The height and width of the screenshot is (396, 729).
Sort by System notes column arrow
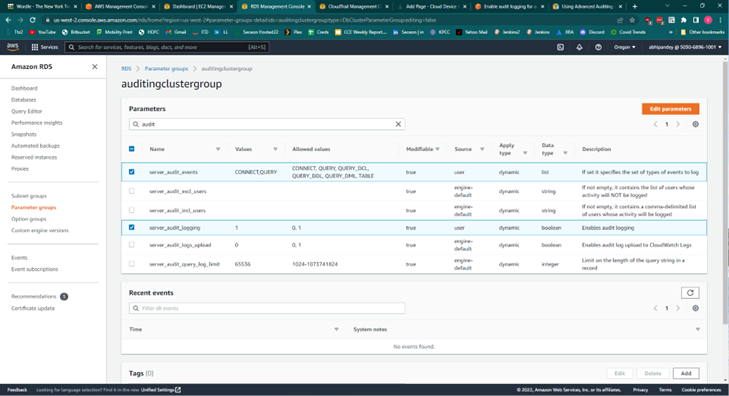point(697,330)
